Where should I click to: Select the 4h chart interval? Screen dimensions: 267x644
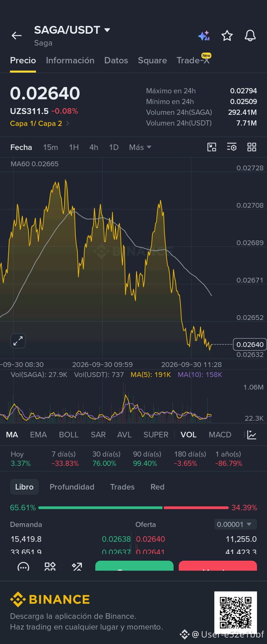click(x=94, y=147)
